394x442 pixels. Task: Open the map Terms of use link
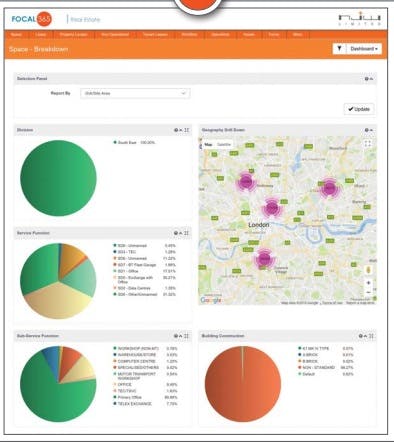point(332,303)
